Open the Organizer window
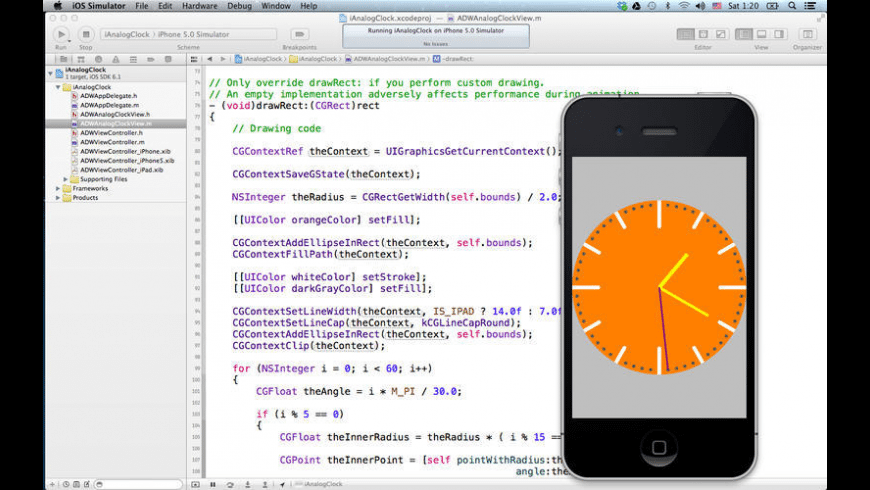870x490 pixels. coord(807,34)
